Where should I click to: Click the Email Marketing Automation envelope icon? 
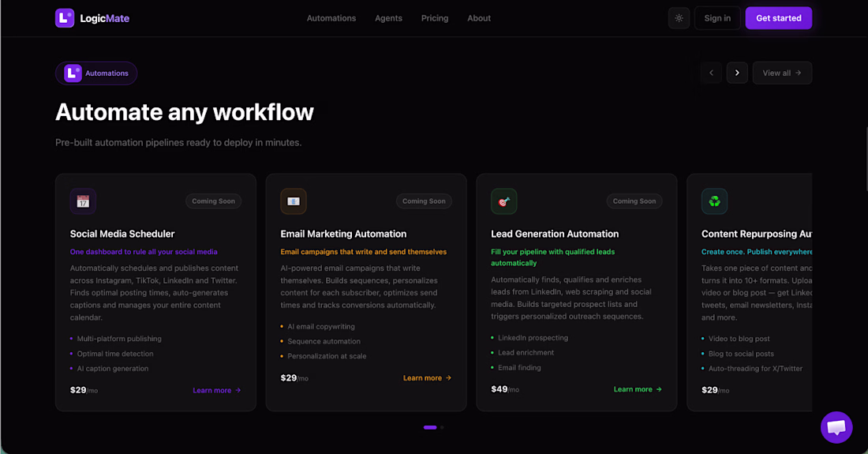pyautogui.click(x=294, y=201)
